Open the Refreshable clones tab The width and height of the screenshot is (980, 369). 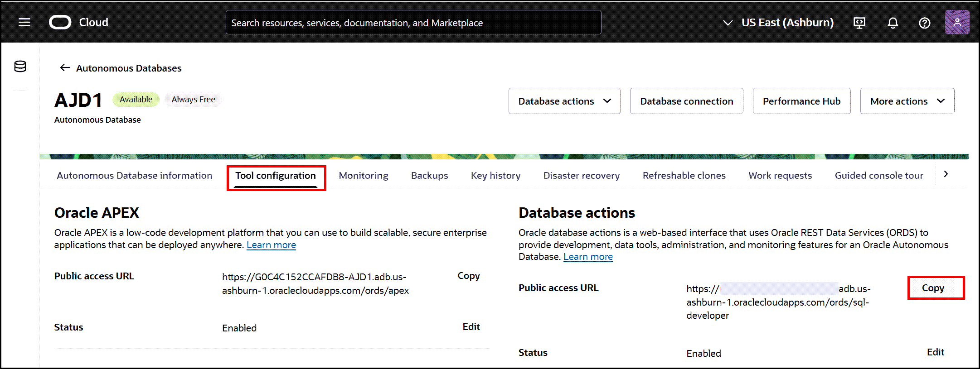684,176
